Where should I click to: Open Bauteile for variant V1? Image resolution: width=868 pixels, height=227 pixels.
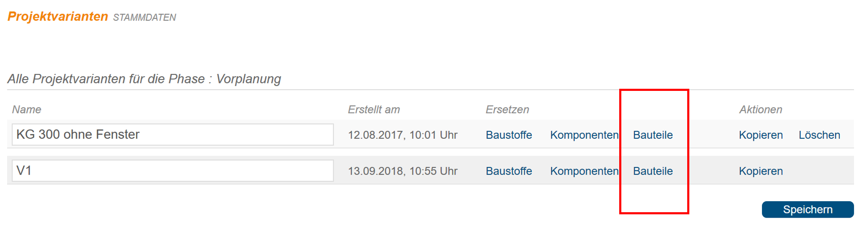[x=653, y=171]
